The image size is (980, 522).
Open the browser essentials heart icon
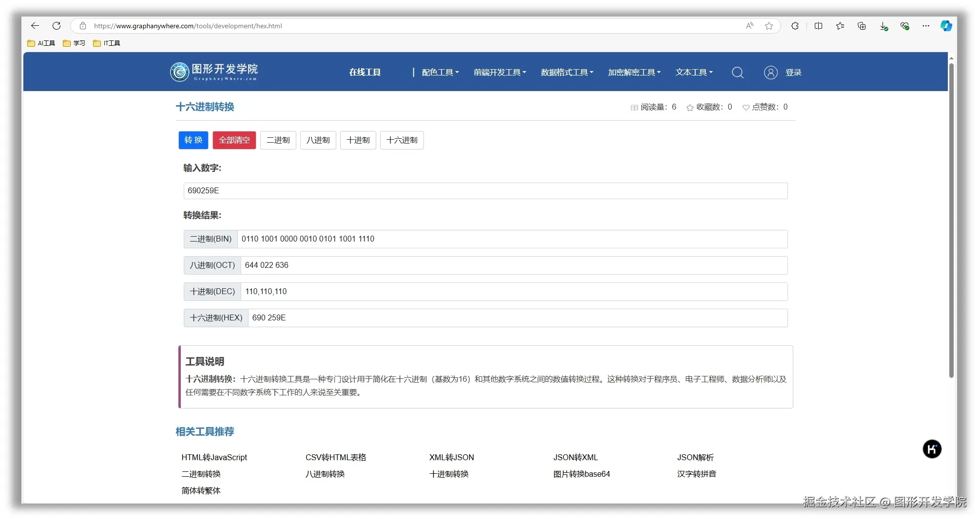pos(905,26)
